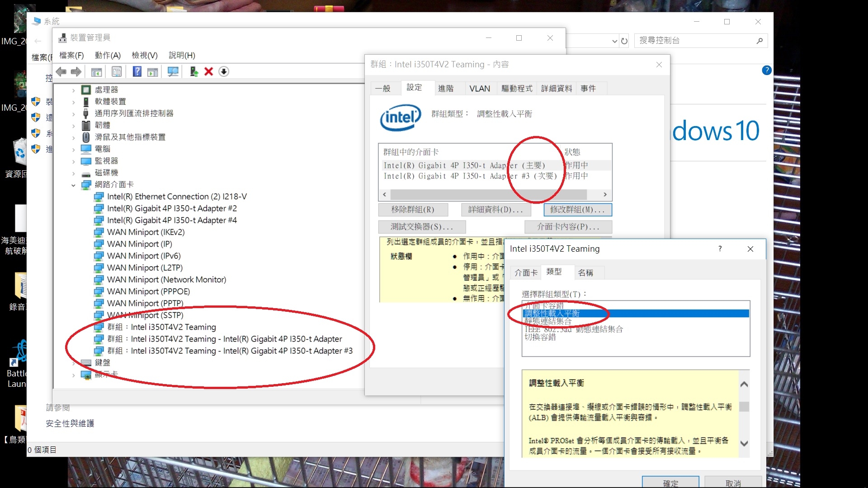Select the 通用序列匯流排控制器 category
The width and height of the screenshot is (868, 488).
click(134, 113)
